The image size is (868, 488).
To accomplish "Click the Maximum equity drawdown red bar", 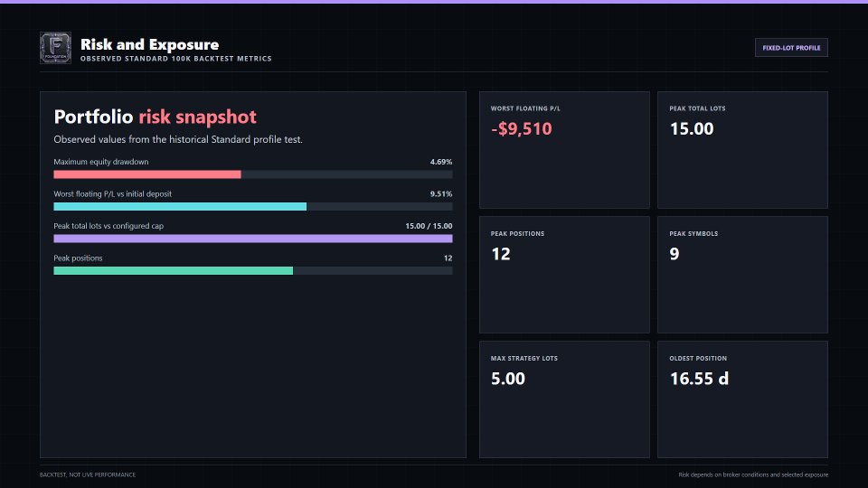I will 147,174.
